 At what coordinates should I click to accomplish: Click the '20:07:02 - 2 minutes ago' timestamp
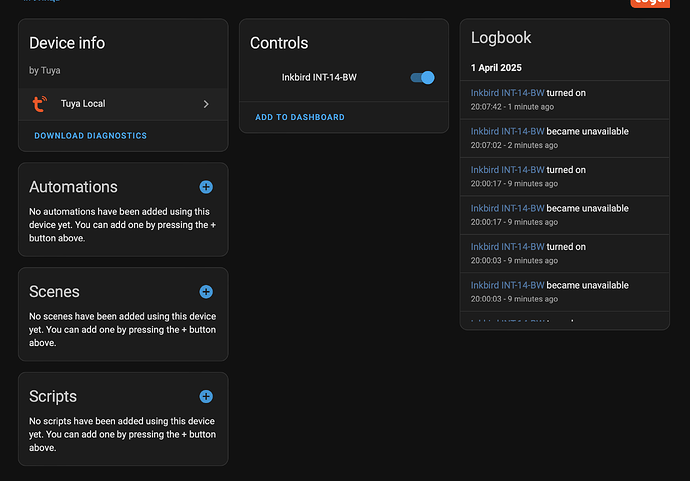[x=514, y=145]
